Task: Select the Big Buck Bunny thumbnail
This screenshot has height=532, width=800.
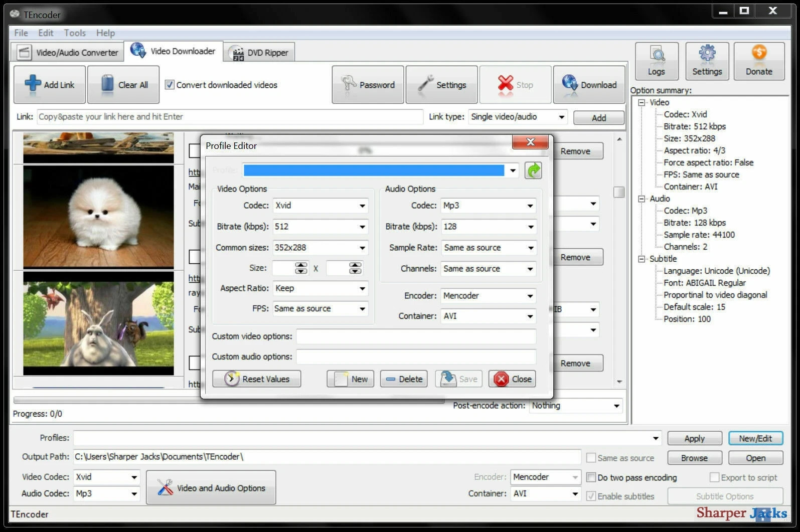Action: click(x=98, y=323)
